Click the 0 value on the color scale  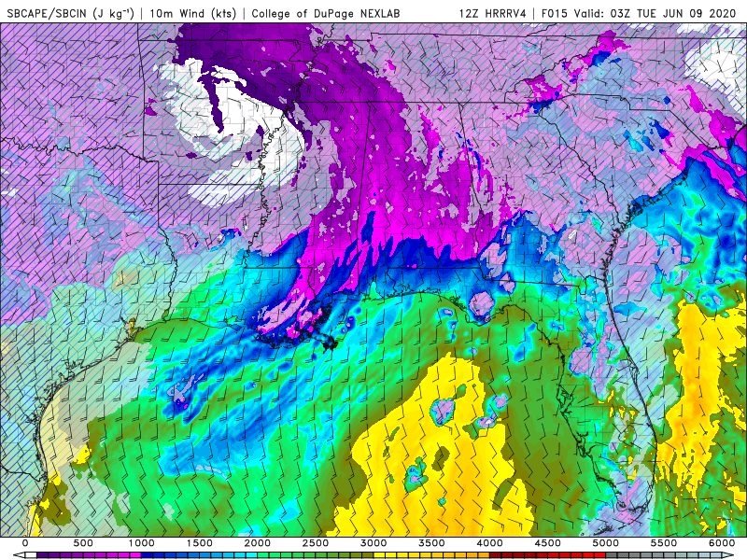pos(25,543)
